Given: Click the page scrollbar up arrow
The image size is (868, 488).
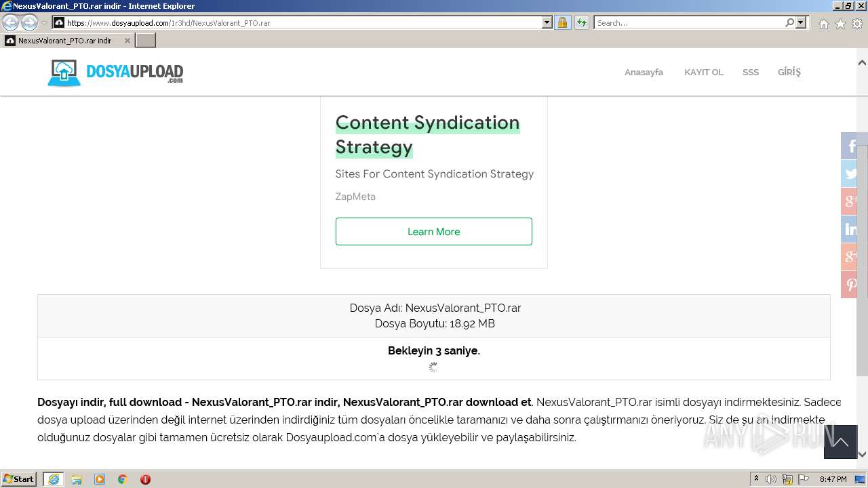Looking at the screenshot, I should [x=862, y=62].
